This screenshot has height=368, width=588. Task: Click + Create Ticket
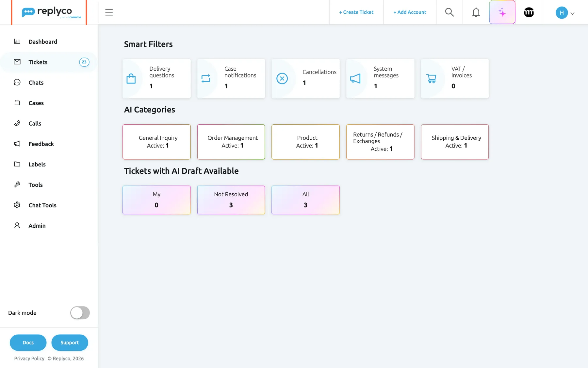[x=356, y=12]
